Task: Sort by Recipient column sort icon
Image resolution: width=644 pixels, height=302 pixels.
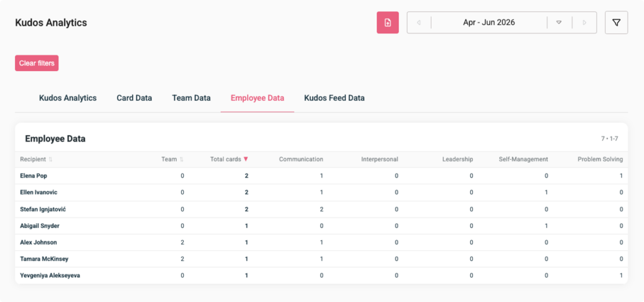Action: (x=50, y=159)
